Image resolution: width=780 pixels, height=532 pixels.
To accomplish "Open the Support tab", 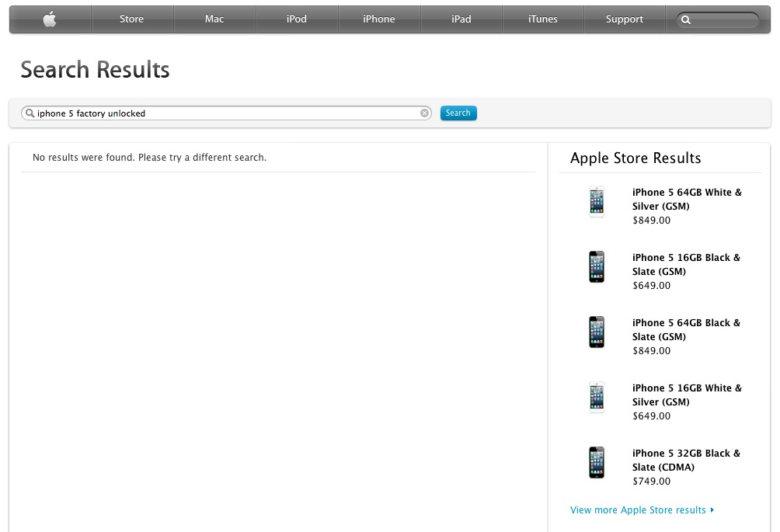I will click(625, 19).
